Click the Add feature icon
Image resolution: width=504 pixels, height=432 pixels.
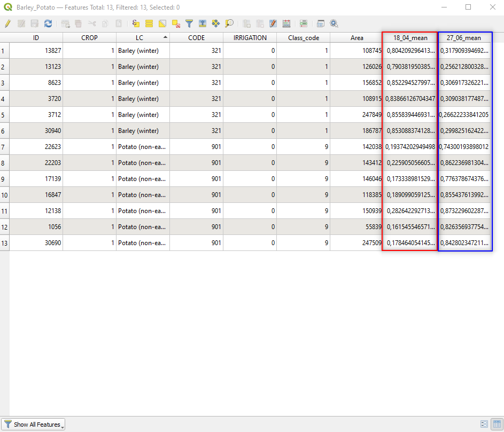65,23
